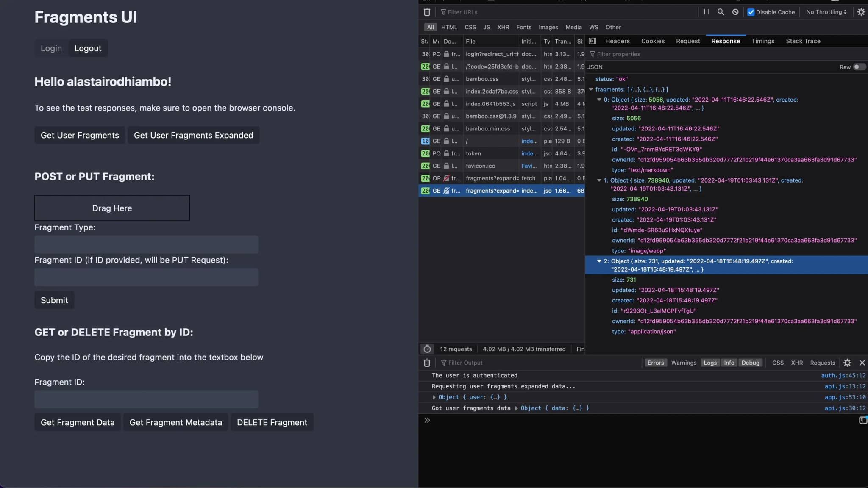Collapse the fragments array in JSON
Image resolution: width=868 pixels, height=488 pixels.
[591, 89]
